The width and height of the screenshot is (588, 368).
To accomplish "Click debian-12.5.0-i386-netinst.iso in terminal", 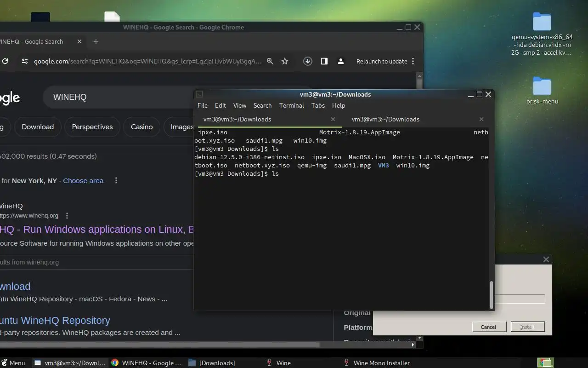I will (249, 157).
